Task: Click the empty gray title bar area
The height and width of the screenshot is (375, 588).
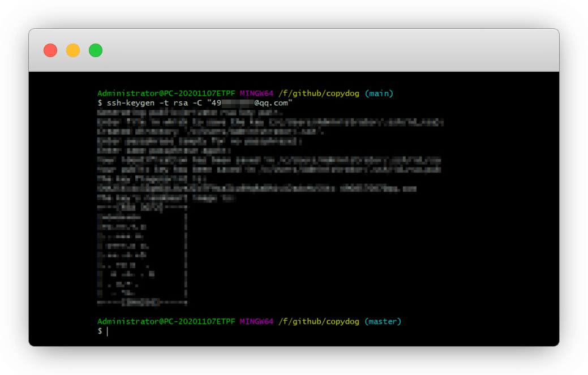Action: [x=328, y=50]
